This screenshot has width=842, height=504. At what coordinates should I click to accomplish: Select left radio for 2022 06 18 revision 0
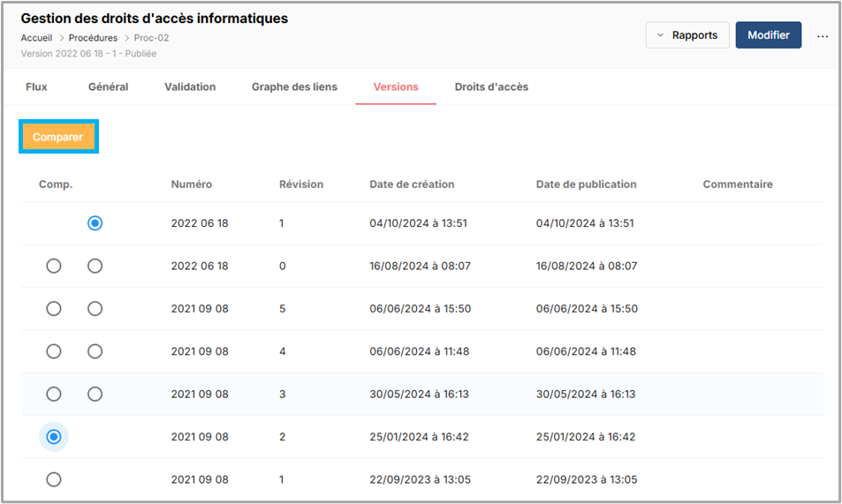(54, 266)
